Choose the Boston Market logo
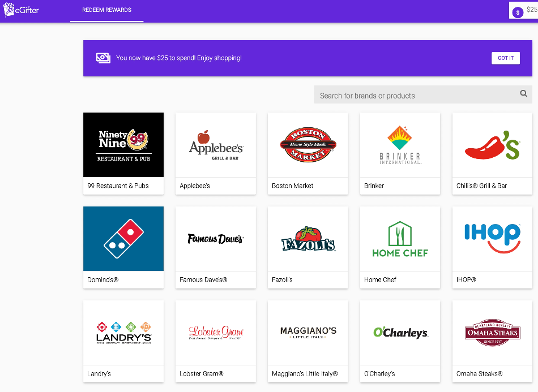The image size is (538, 392). pos(308,145)
